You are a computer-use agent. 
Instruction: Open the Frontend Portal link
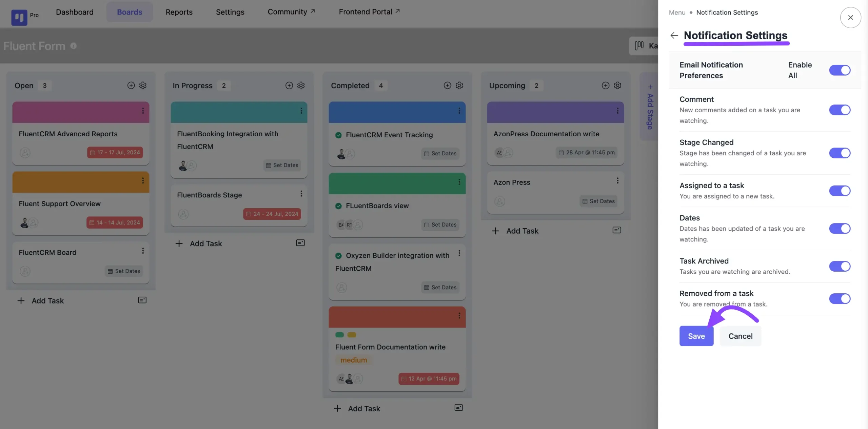(x=369, y=12)
